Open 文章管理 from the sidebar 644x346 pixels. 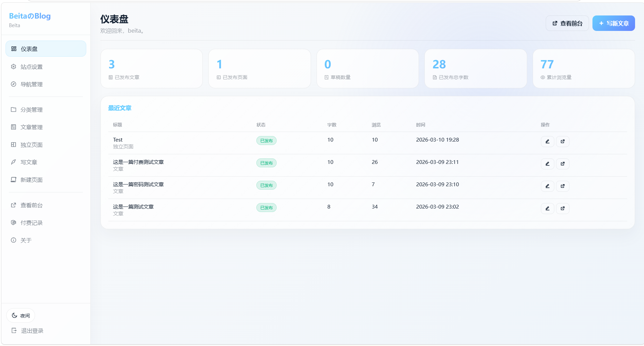32,127
